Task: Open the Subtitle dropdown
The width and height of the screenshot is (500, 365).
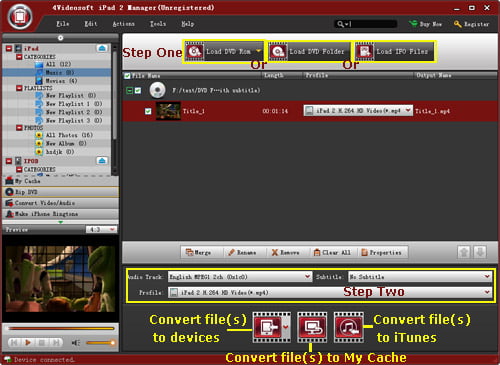Action: point(420,277)
